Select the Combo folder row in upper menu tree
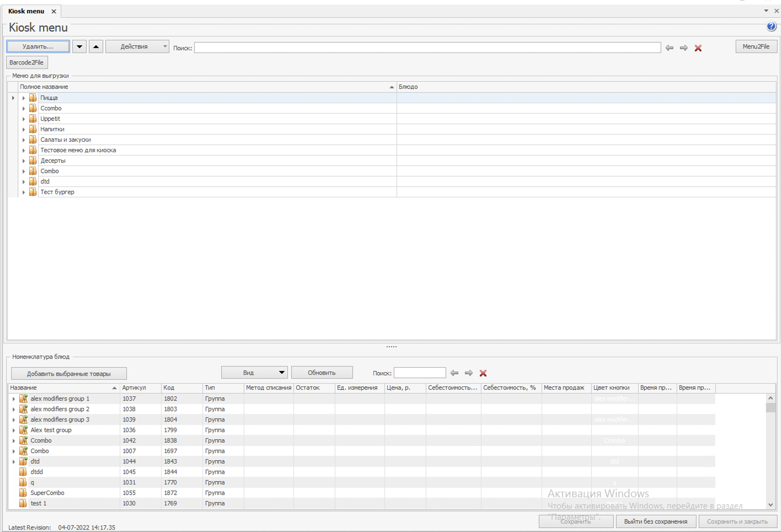 pyautogui.click(x=397, y=171)
